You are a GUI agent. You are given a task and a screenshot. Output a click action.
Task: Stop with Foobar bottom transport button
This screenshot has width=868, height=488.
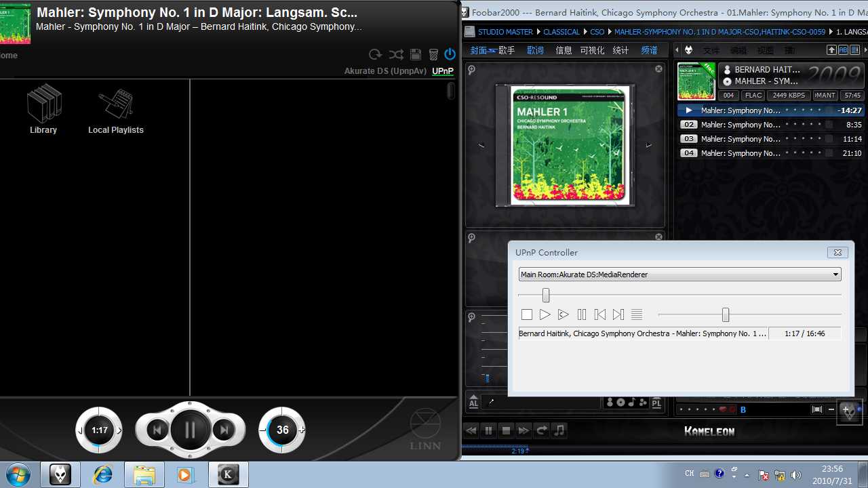click(x=506, y=430)
